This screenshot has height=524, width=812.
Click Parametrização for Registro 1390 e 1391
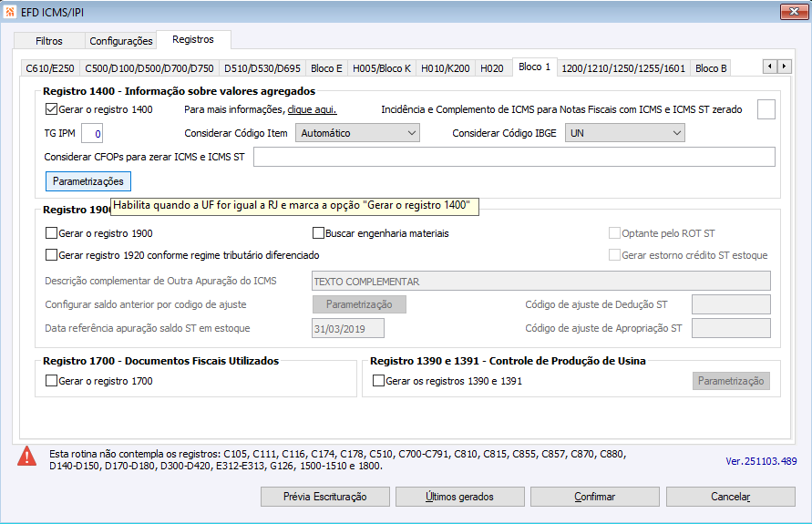coord(731,381)
